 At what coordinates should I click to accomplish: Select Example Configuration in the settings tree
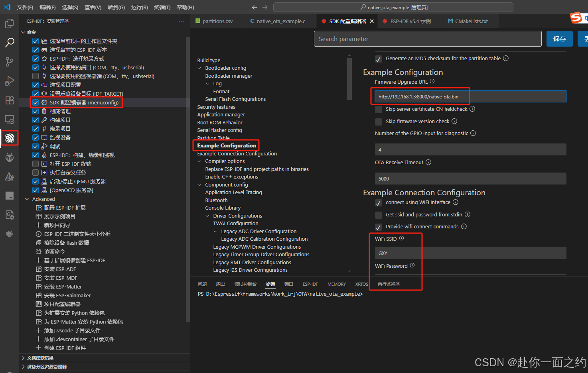[227, 145]
